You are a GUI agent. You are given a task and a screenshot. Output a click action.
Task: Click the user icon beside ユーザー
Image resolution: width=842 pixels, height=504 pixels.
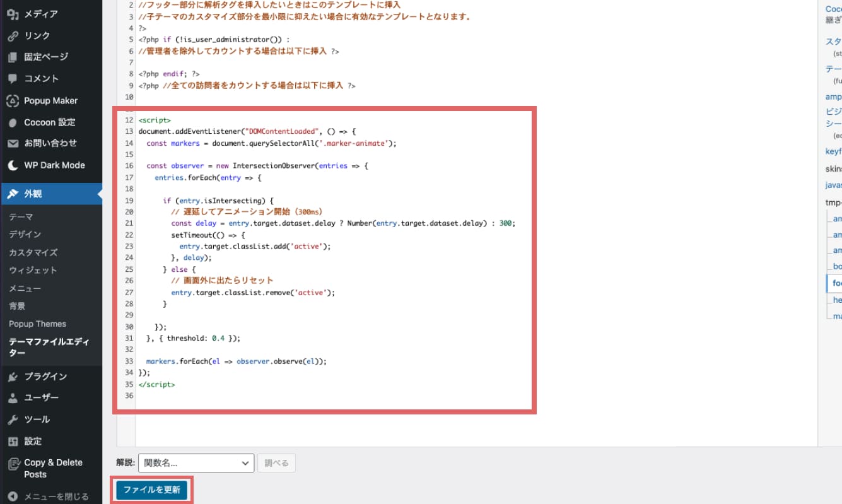coord(13,398)
